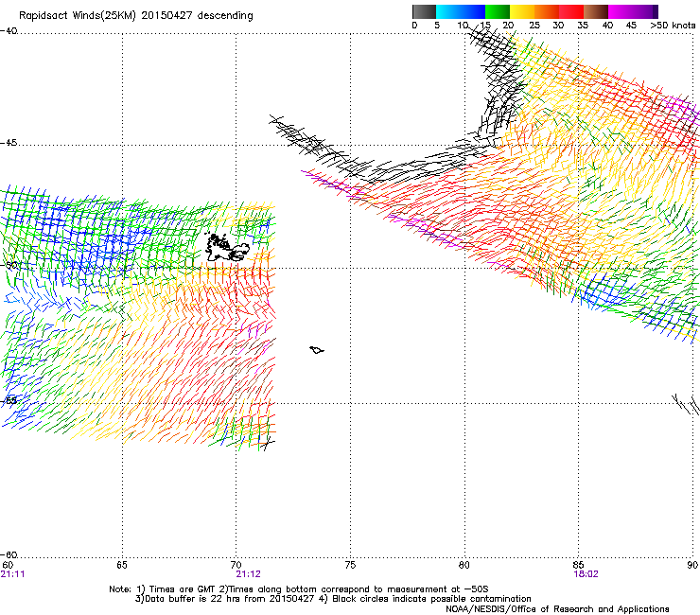Click the dark purple >50 knots swatch
This screenshot has width=700, height=615.
tap(655, 11)
